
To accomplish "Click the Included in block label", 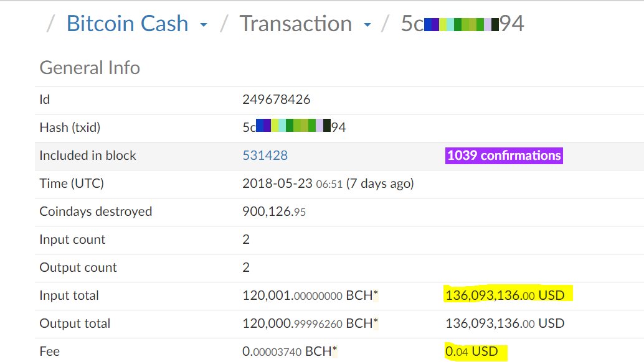I will point(87,155).
